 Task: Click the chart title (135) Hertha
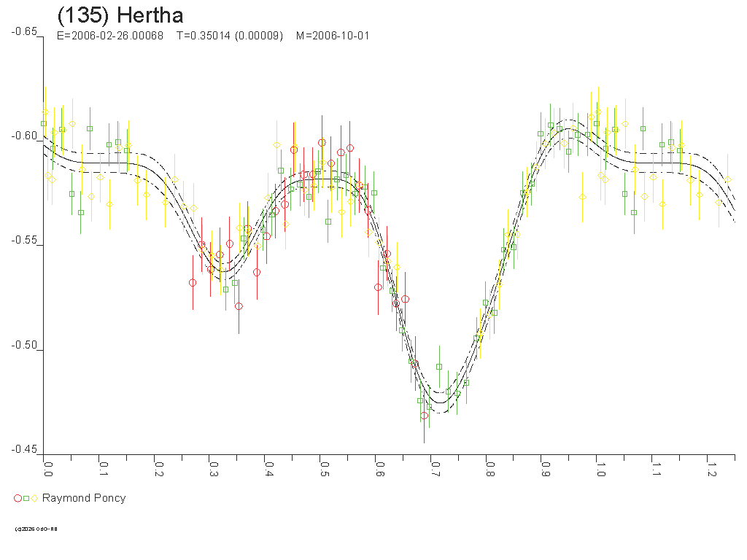tap(120, 15)
